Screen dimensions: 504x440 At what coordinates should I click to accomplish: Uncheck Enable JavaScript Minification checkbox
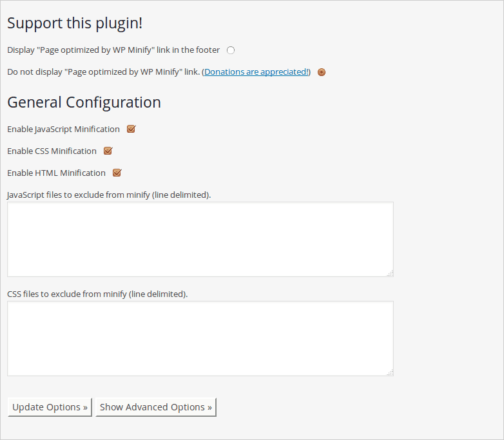[131, 129]
